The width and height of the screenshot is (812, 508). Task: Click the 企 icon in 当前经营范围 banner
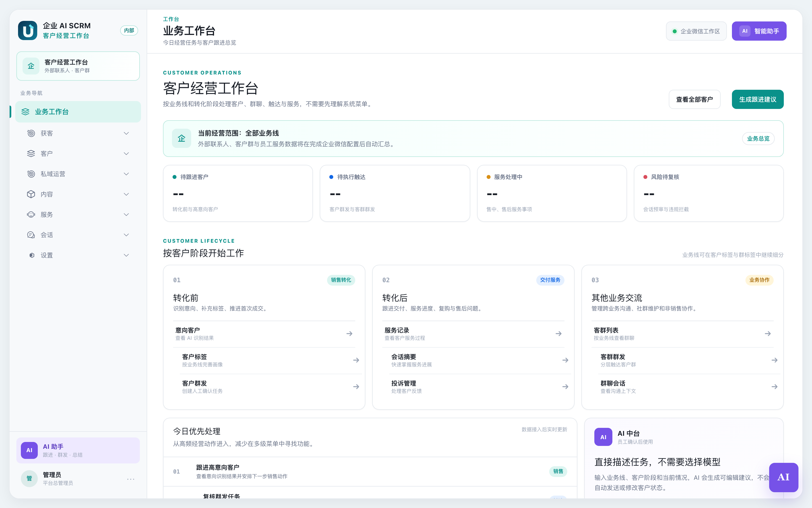(182, 138)
